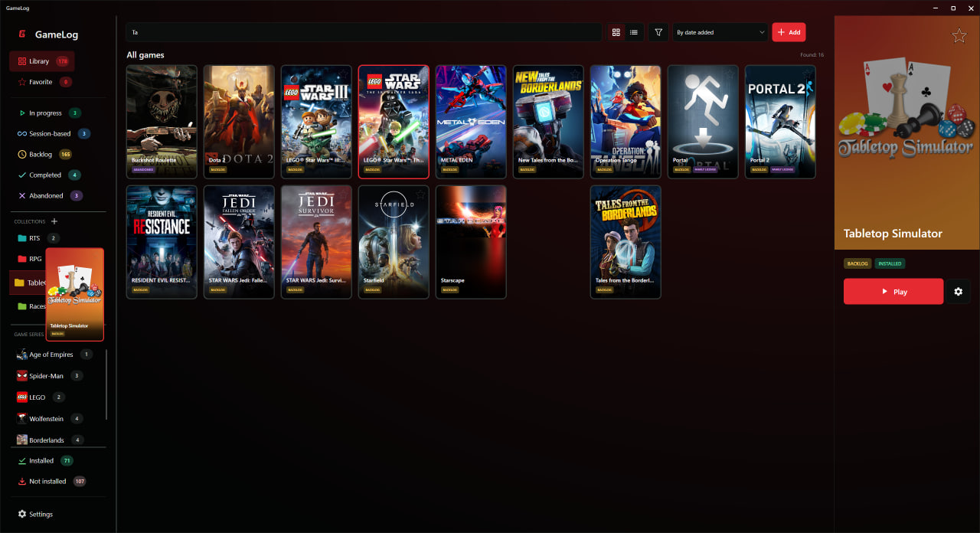Screen dimensions: 980x533
Task: Click the Add game button
Action: click(789, 32)
